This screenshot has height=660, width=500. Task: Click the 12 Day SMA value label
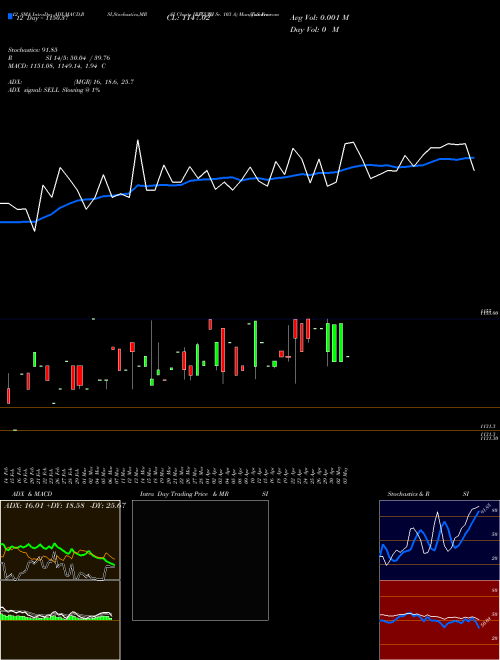[x=42, y=19]
